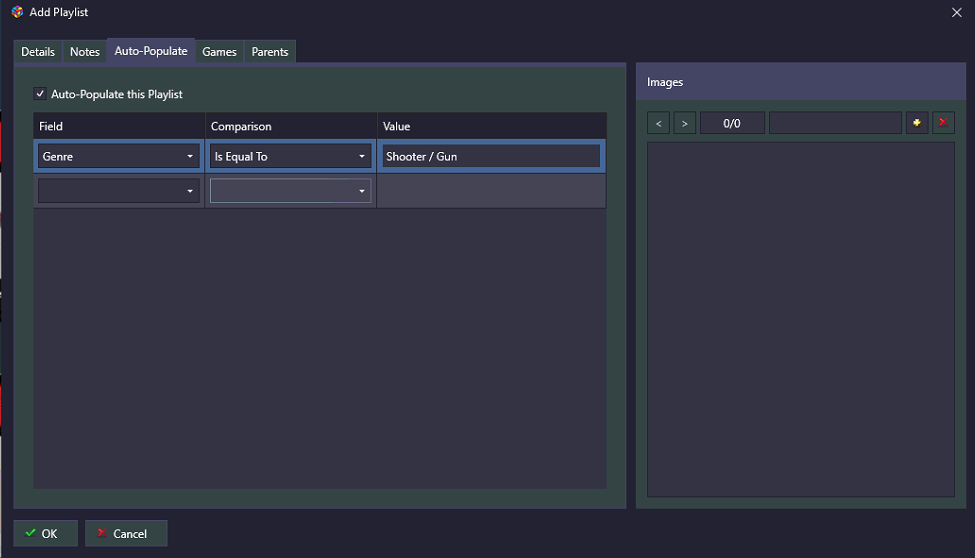This screenshot has width=975, height=558.
Task: Click the Shooter / Gun value field
Action: (x=491, y=156)
